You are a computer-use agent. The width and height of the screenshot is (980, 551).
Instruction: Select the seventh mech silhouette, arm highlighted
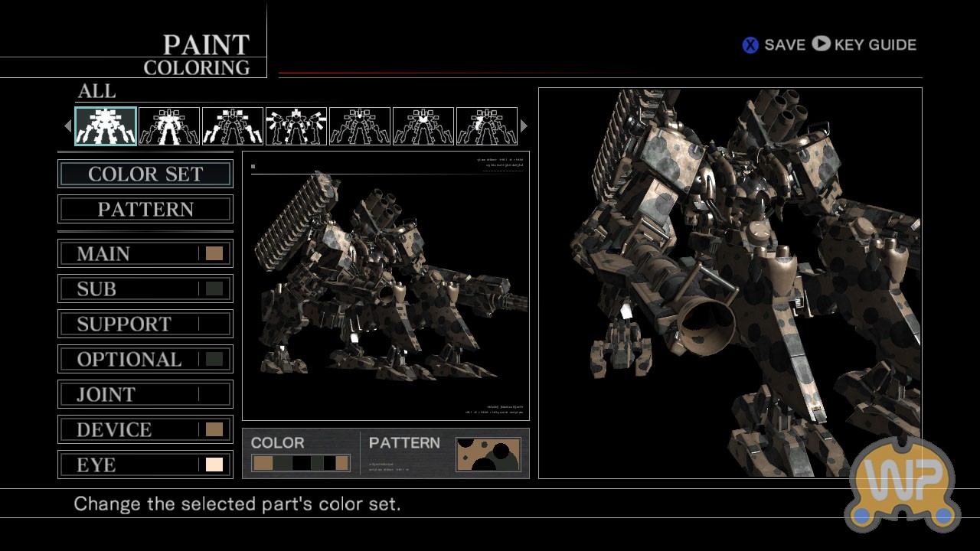tap(487, 126)
